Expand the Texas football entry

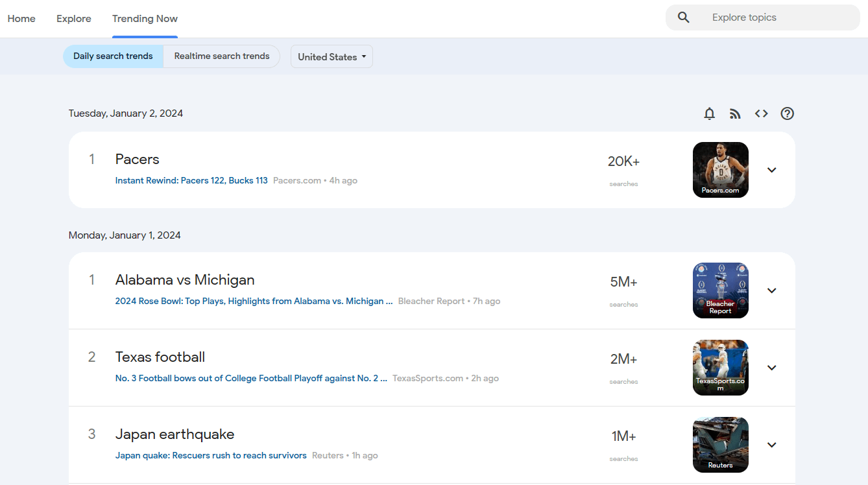click(x=771, y=368)
